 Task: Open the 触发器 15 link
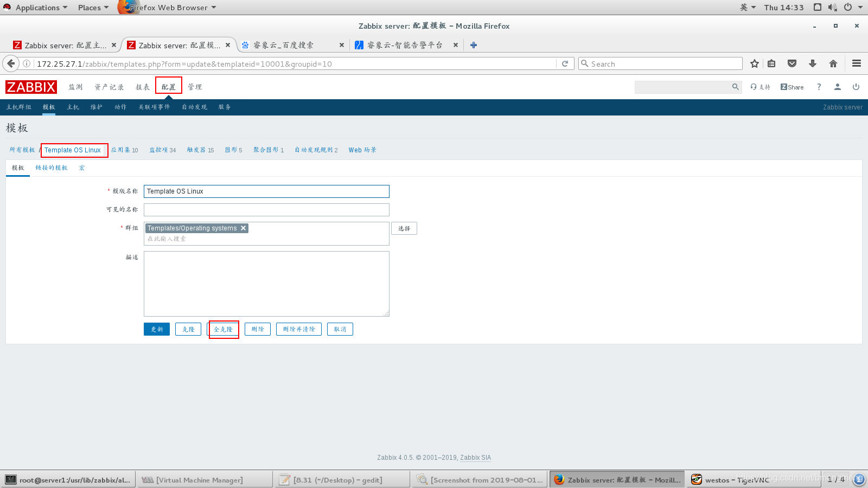(x=201, y=150)
